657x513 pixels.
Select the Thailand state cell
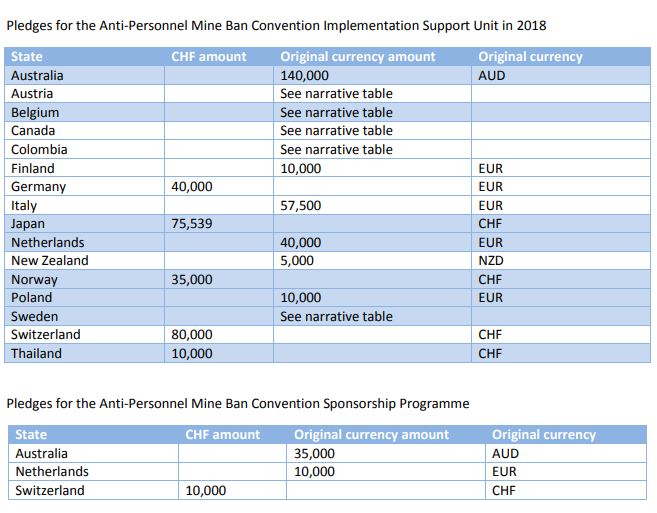(x=36, y=354)
